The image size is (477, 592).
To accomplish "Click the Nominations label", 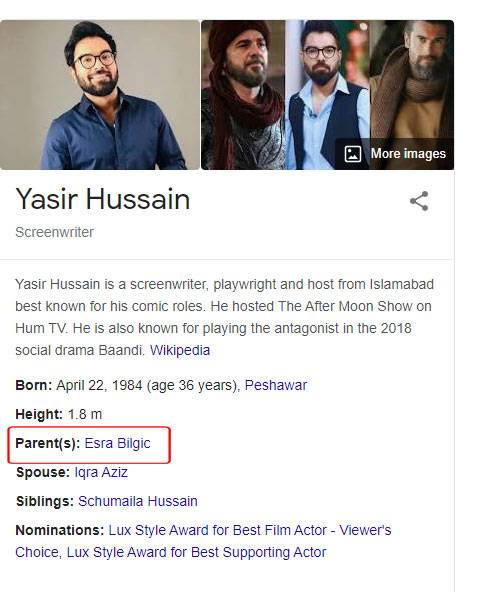I will pyautogui.click(x=60, y=530).
